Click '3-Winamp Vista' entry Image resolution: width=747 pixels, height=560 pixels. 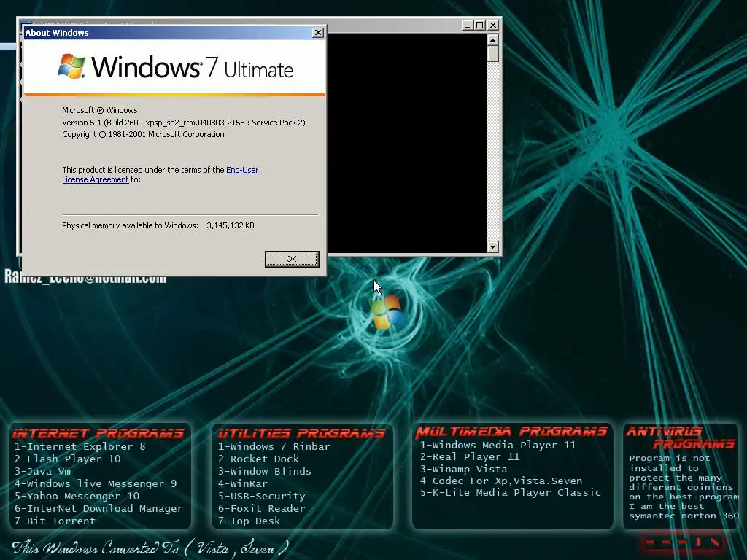463,469
